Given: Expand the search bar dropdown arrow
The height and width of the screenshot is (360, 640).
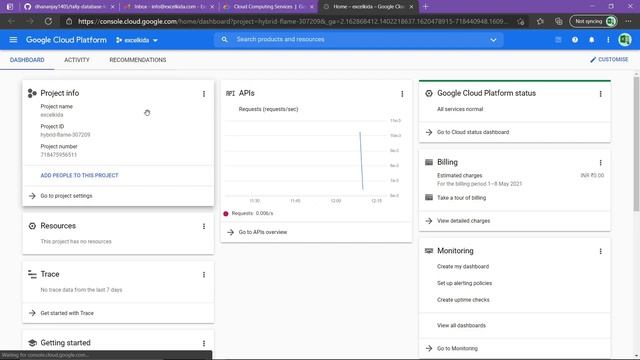Looking at the screenshot, I should pyautogui.click(x=493, y=40).
